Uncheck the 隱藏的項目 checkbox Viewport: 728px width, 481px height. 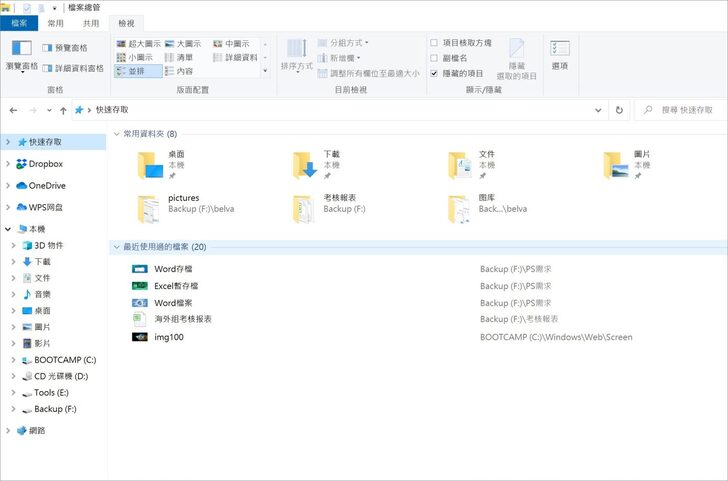coord(433,73)
